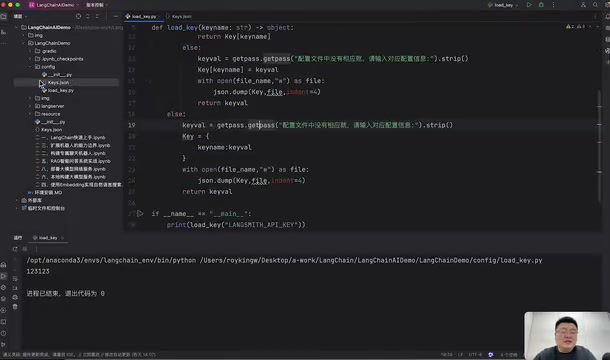Expand all nodes in project tree
Image resolution: width=610 pixels, height=360 pixels.
pos(88,16)
